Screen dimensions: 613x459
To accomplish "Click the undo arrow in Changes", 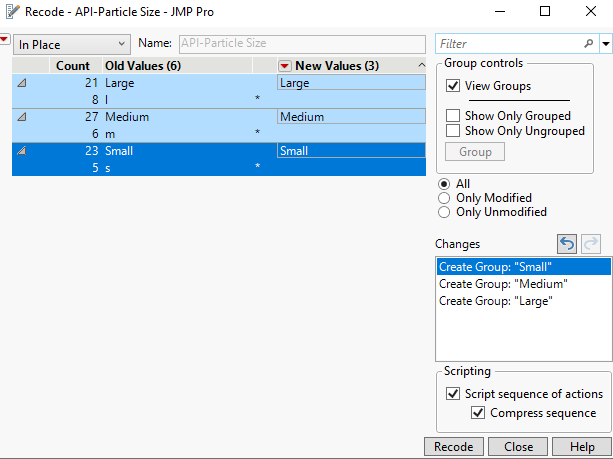I will point(567,244).
